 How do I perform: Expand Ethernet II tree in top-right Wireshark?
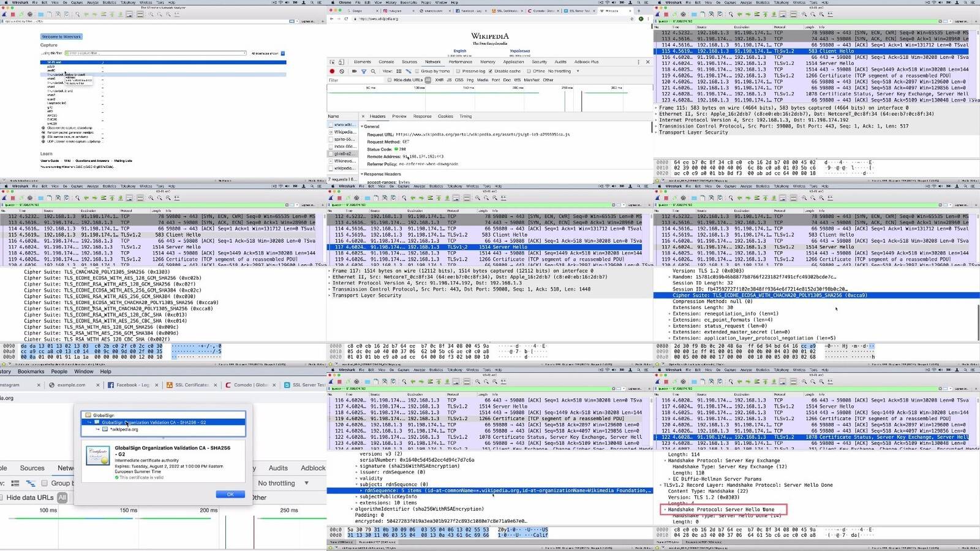click(x=657, y=114)
